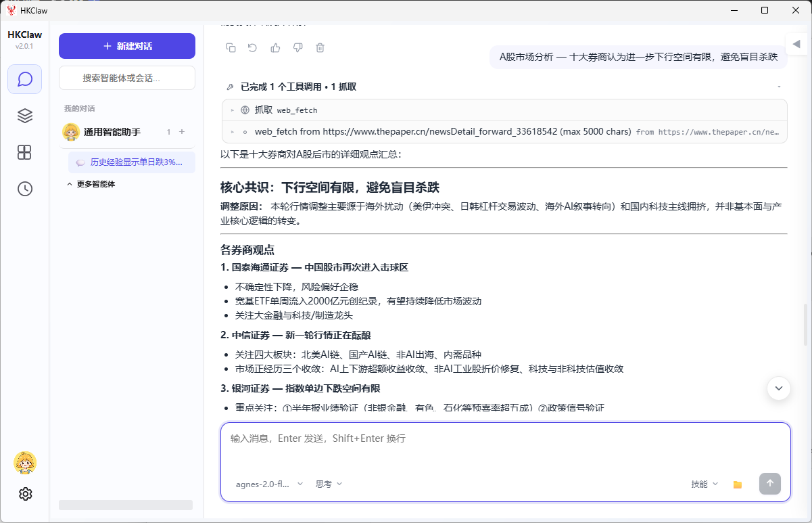Open the 思考 mode dropdown
The height and width of the screenshot is (523, 812).
[329, 484]
